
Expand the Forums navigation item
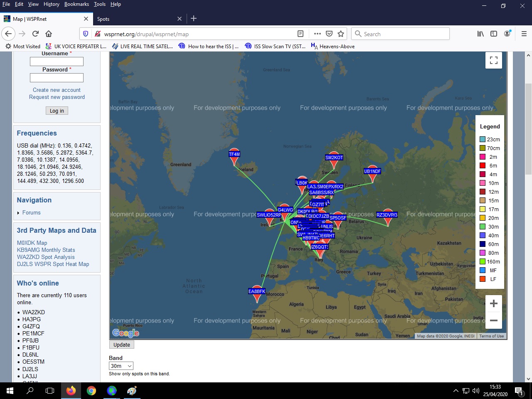click(31, 212)
